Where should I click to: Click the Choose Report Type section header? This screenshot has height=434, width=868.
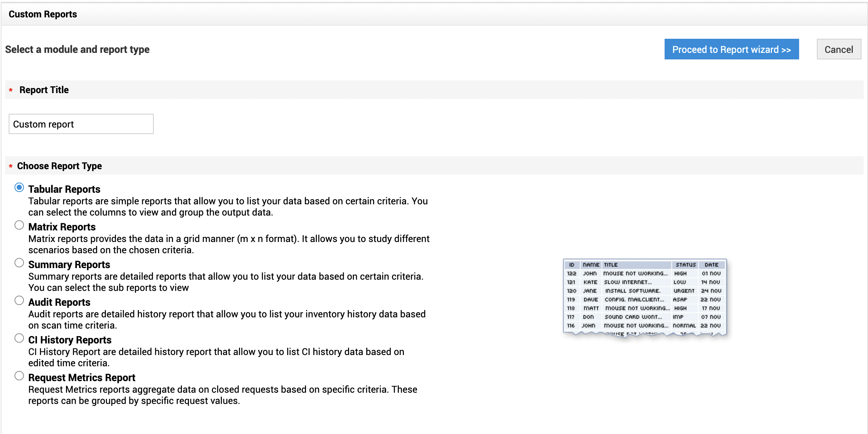[59, 166]
